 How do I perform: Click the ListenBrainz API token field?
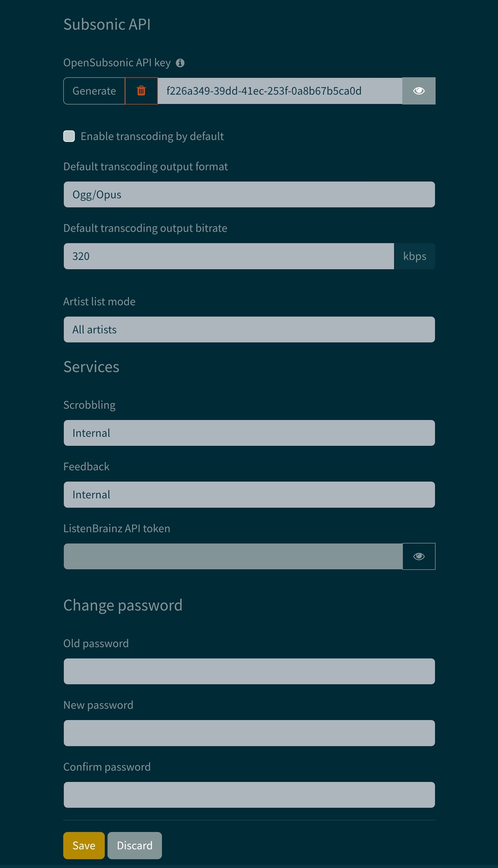[x=233, y=556]
